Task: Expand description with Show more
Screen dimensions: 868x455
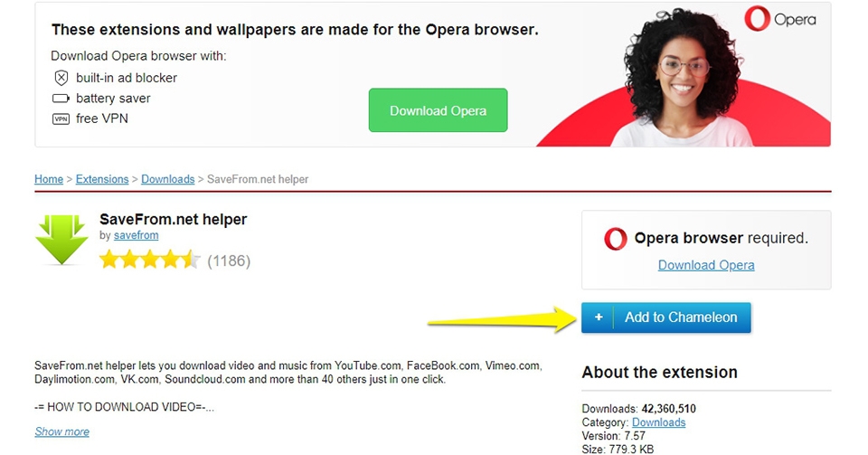Action: click(x=62, y=431)
